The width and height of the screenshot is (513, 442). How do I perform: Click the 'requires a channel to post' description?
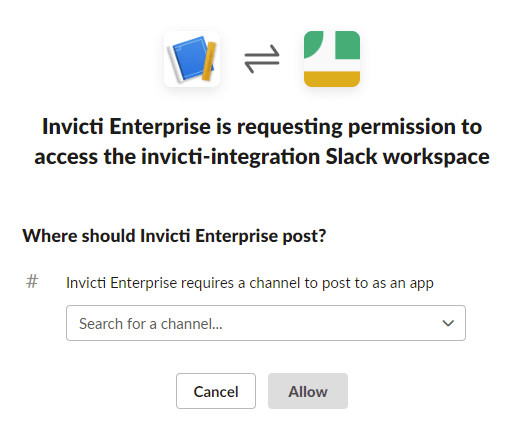click(250, 283)
